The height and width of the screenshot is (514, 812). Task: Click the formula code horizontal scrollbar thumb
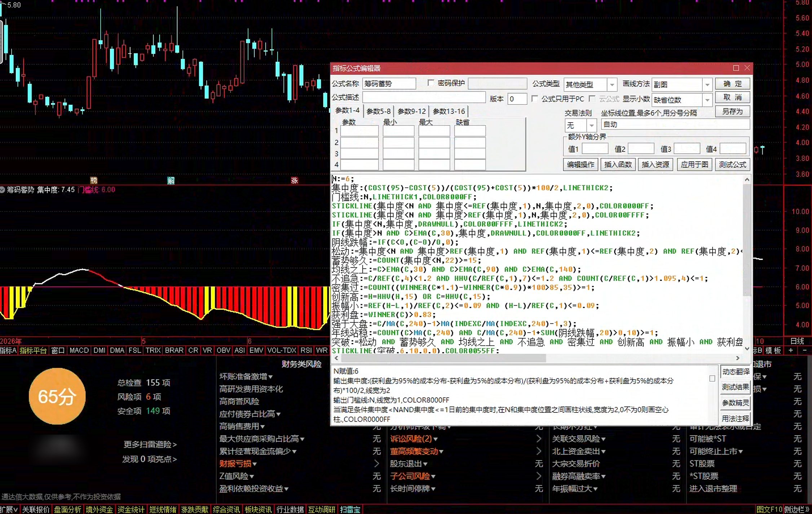pos(443,358)
